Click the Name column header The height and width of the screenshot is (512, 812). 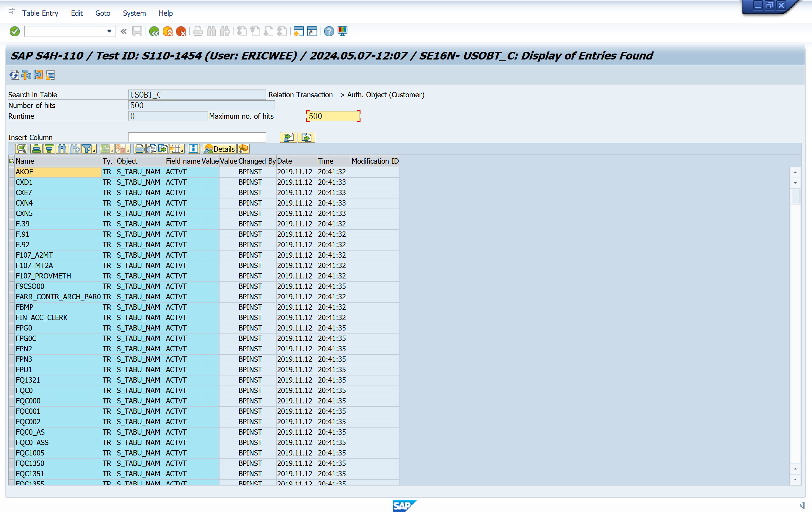pos(57,161)
